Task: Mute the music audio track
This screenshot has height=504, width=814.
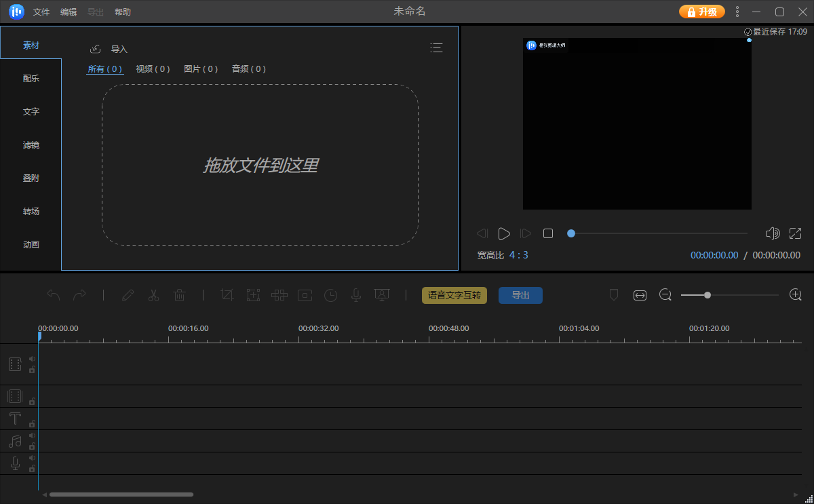Action: coord(32,435)
